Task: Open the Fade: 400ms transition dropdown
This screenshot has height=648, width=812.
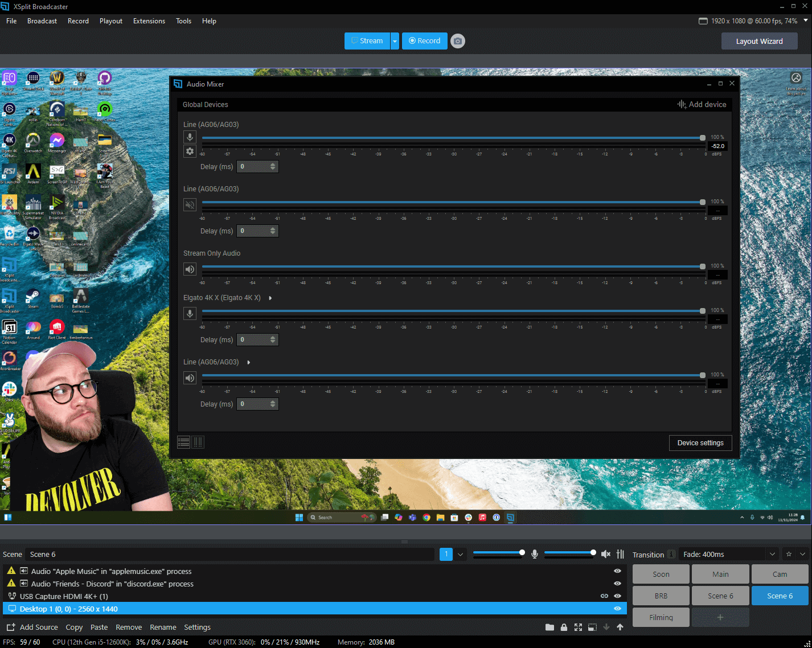Action: pyautogui.click(x=729, y=554)
